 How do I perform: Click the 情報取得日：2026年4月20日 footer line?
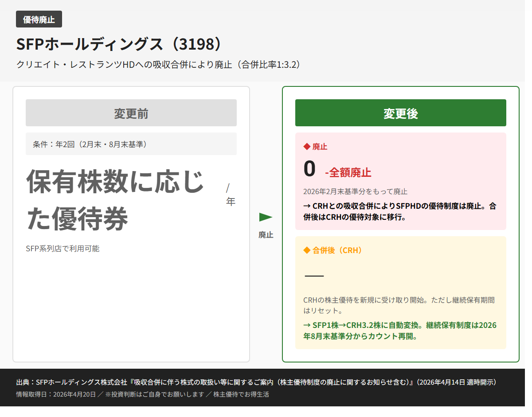click(142, 394)
